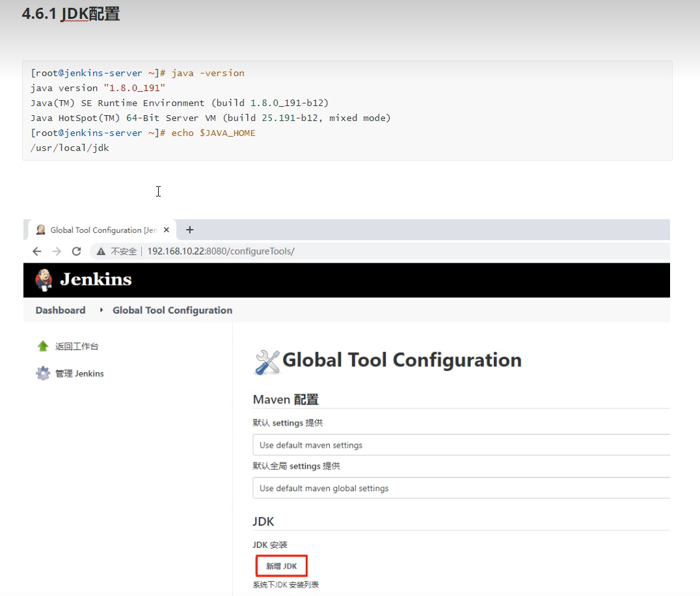Click the 4.6.1 JDK配置 document heading
Viewport: 700px width, 596px height.
[70, 14]
